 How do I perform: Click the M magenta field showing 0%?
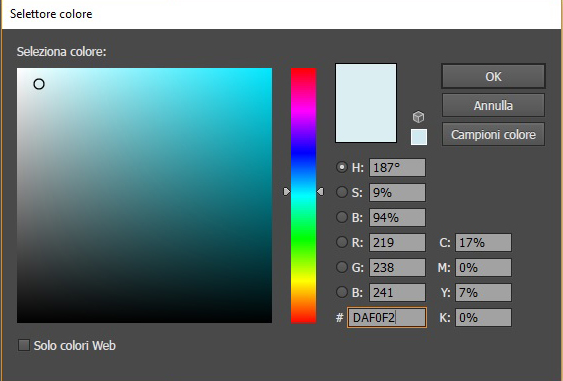point(483,268)
